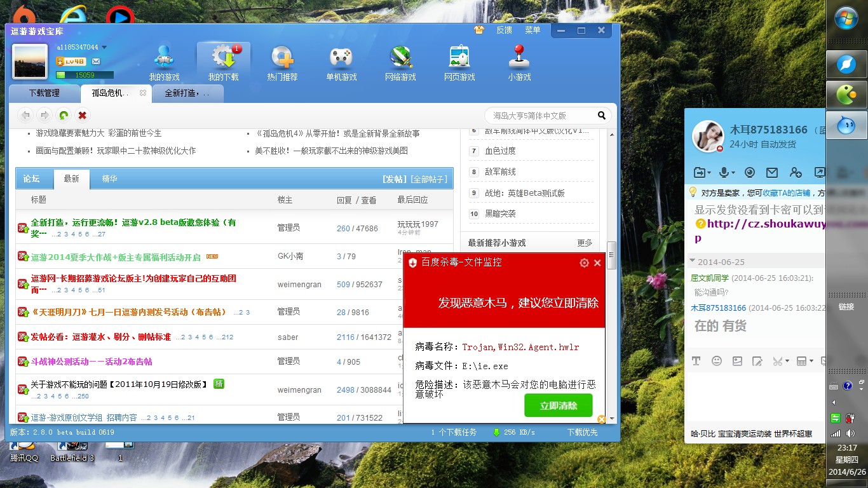Viewport: 868px width, 488px height.
Task: Open 热门推荐 hot recommendations
Action: 282,64
